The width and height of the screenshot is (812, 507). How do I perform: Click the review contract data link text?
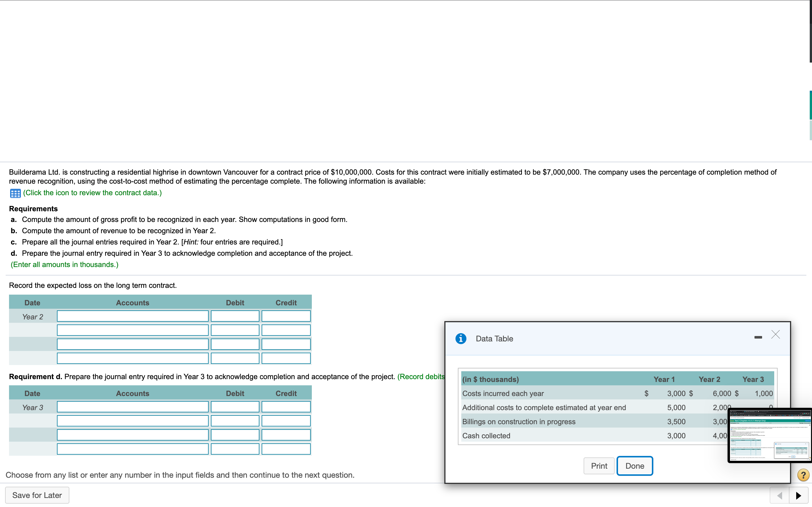[92, 193]
